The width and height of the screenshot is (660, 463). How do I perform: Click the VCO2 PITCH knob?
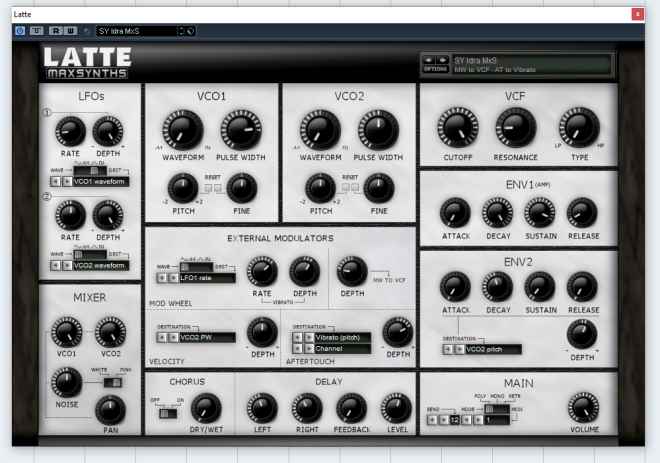[x=320, y=188]
